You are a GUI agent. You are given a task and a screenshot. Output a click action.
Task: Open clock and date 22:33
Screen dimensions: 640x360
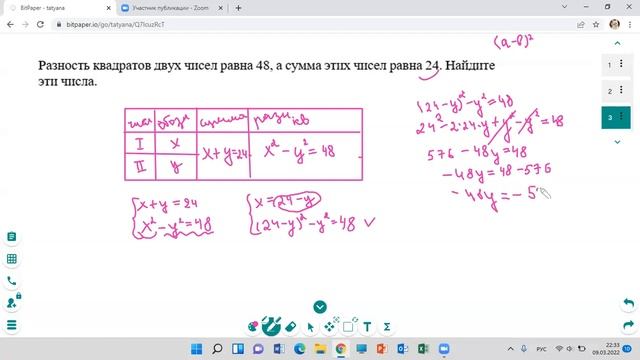click(606, 349)
